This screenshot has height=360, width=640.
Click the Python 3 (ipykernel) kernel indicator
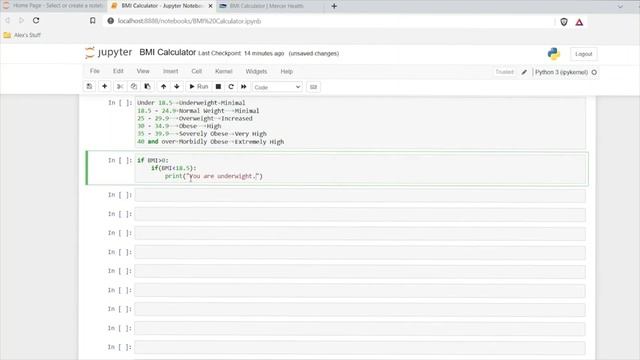[561, 72]
